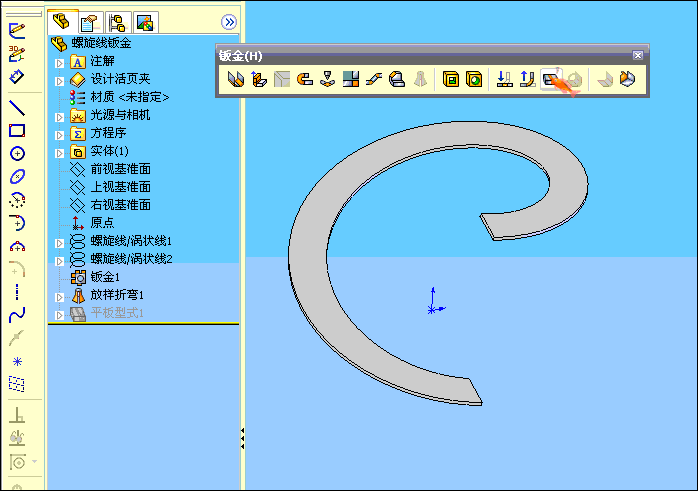Switch to the ConfigurationManager tab
Image resolution: width=698 pixels, height=491 pixels.
pyautogui.click(x=118, y=22)
